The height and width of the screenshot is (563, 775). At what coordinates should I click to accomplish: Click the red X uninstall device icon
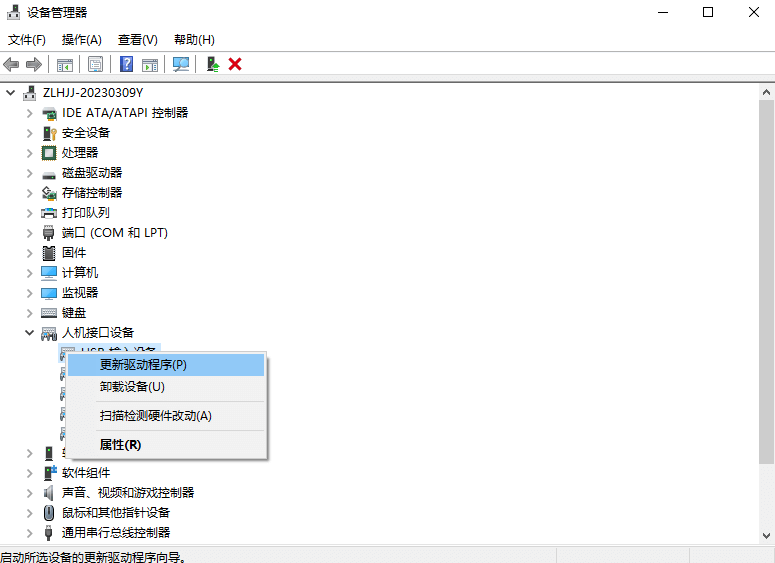pyautogui.click(x=235, y=64)
